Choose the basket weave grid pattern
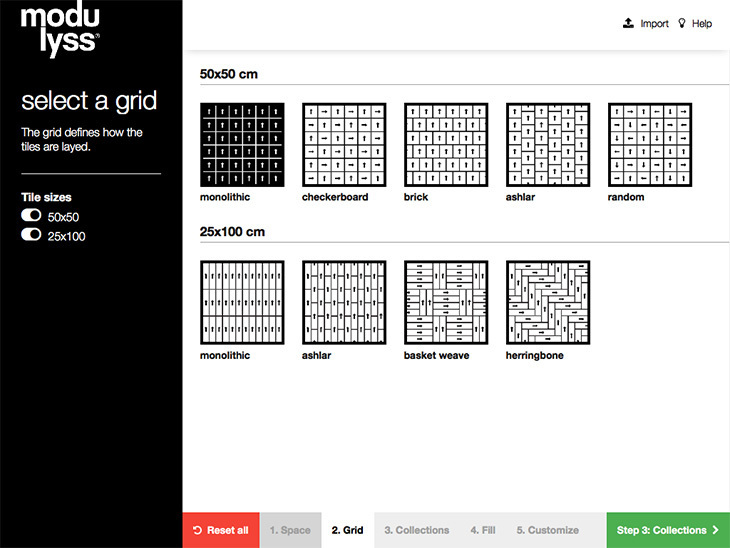The width and height of the screenshot is (730, 548). [x=446, y=303]
